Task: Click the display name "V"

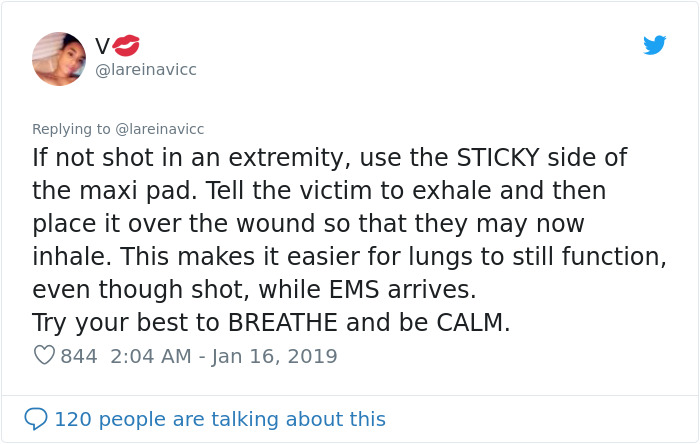Action: 102,46
